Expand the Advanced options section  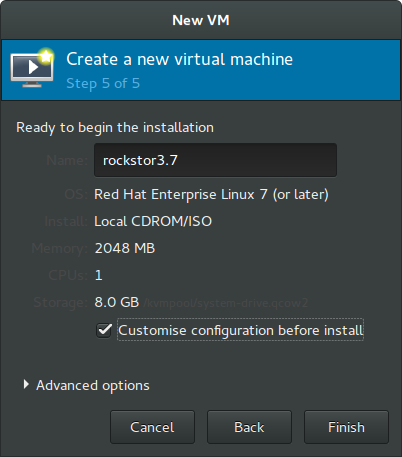[26, 385]
